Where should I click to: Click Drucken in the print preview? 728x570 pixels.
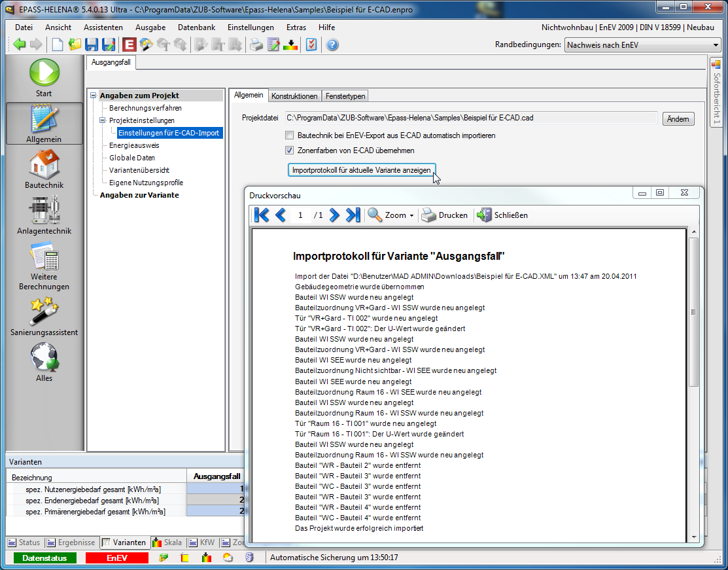pos(445,215)
